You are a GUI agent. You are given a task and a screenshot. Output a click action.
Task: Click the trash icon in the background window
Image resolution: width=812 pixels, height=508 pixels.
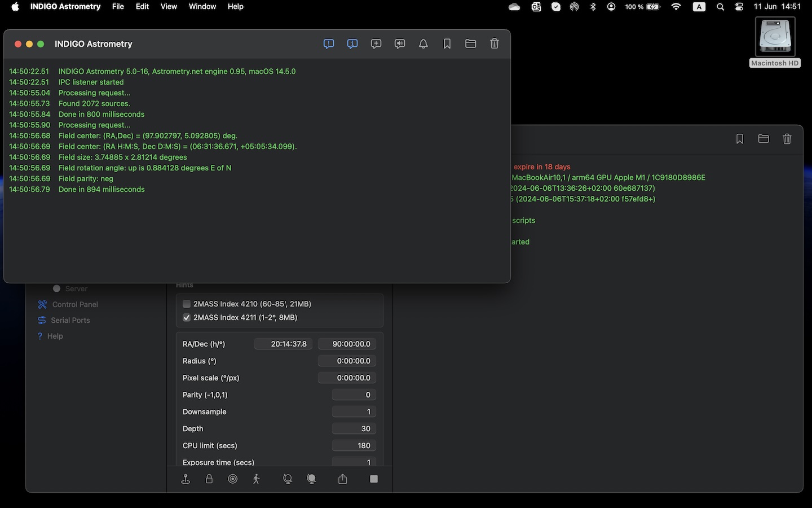(x=787, y=139)
